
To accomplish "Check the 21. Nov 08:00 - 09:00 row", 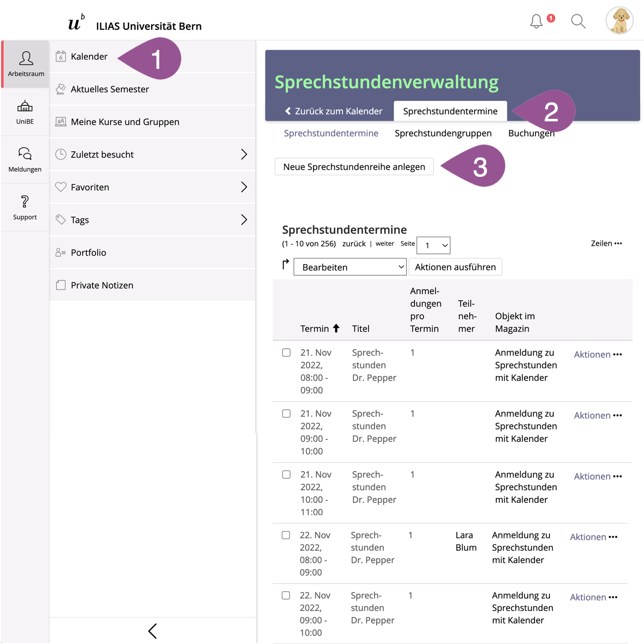I will 286,353.
